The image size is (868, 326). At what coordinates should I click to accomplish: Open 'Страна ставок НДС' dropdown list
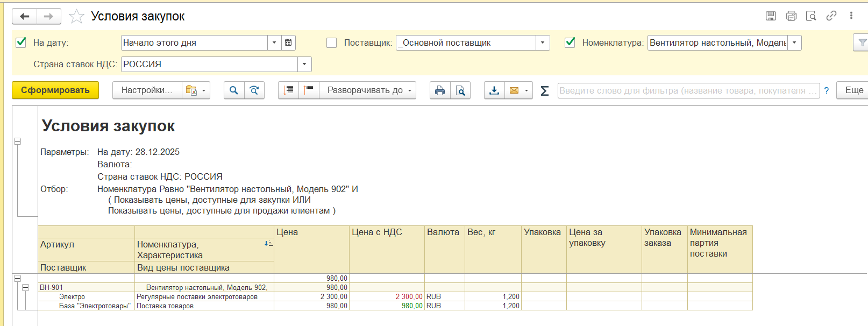(x=304, y=64)
